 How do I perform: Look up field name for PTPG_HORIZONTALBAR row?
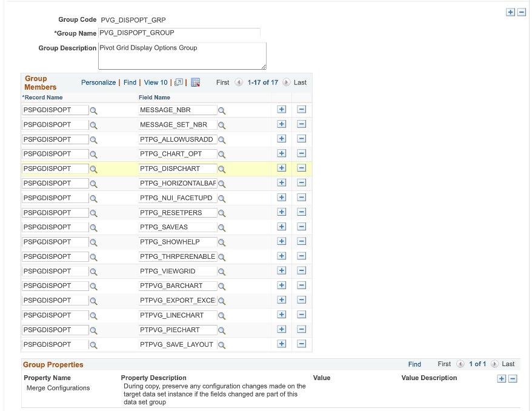pos(222,184)
